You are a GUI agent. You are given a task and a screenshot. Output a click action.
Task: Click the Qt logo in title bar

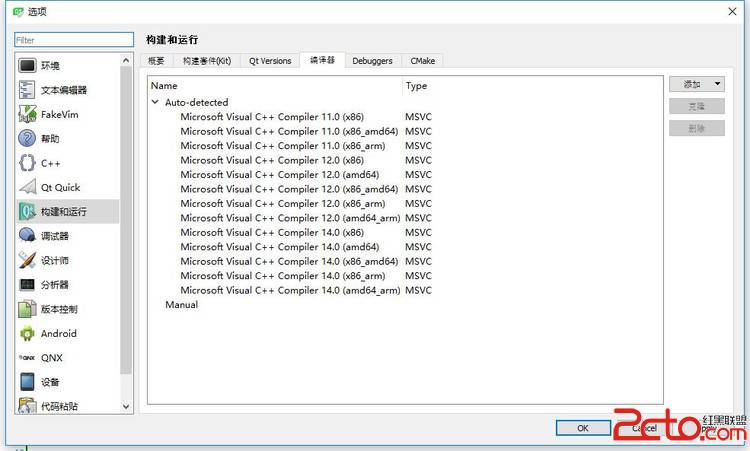pyautogui.click(x=18, y=11)
